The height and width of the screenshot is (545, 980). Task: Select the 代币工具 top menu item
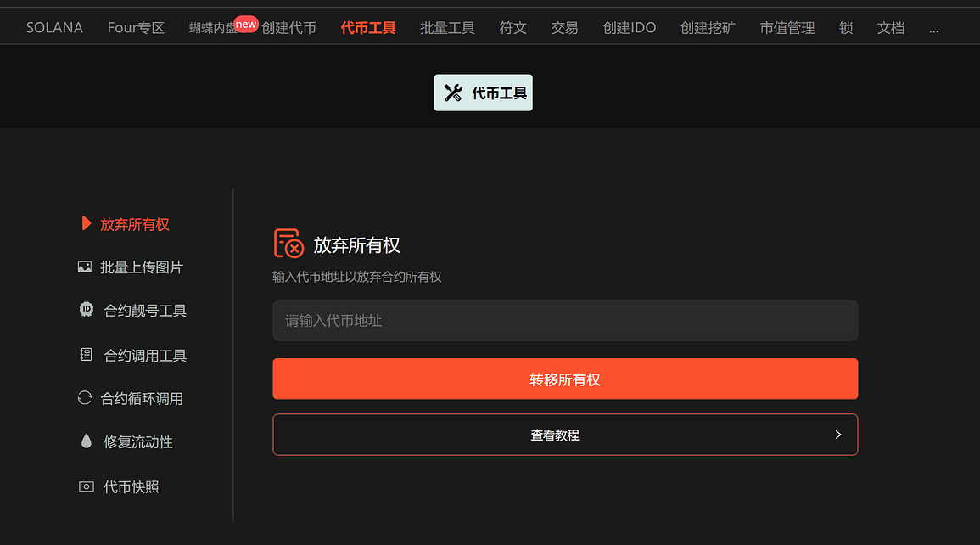coord(368,27)
